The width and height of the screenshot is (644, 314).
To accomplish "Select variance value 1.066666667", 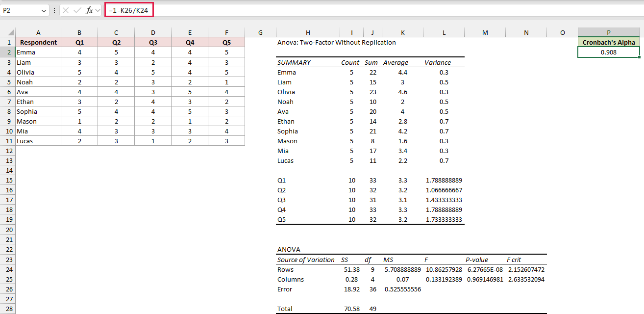I will pos(444,190).
